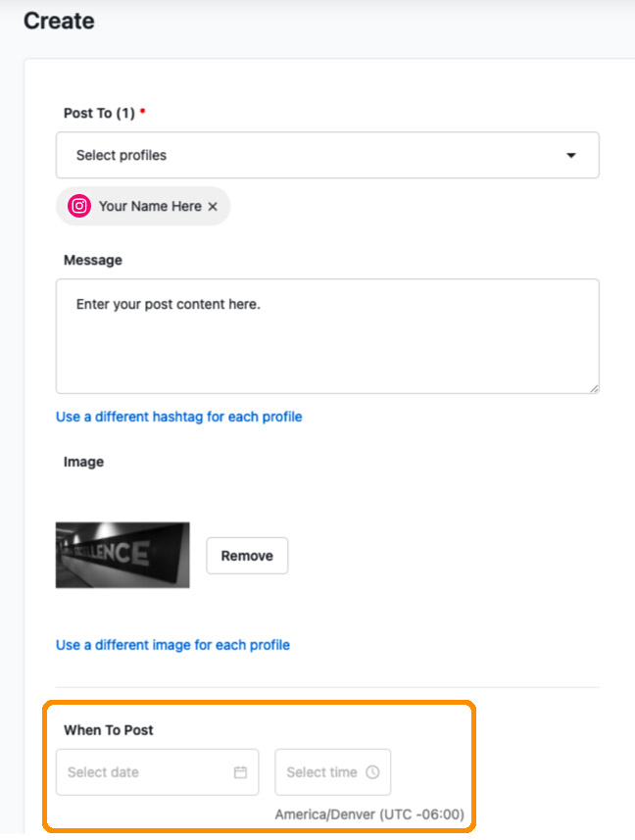This screenshot has width=635, height=840.
Task: Click into the Message text area
Action: (x=327, y=336)
